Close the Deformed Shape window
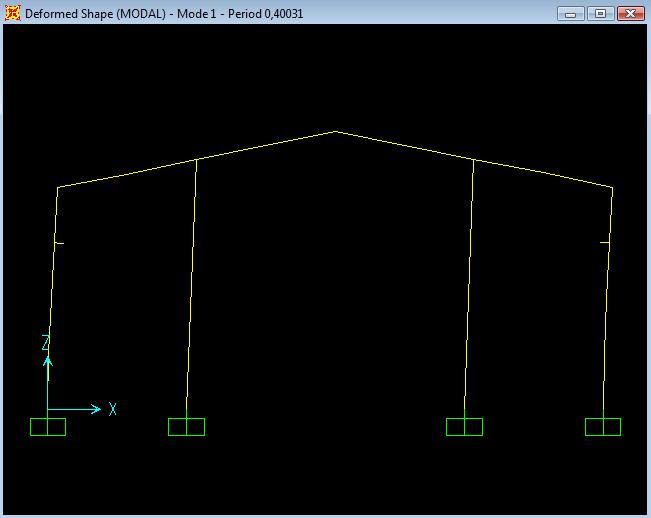Image resolution: width=651 pixels, height=518 pixels. coord(630,14)
